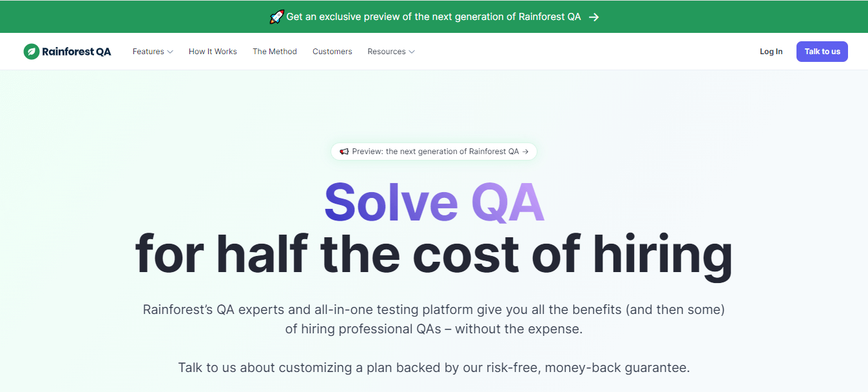This screenshot has width=868, height=392.
Task: Click the arrow icon inside the preview pill
Action: coord(527,151)
